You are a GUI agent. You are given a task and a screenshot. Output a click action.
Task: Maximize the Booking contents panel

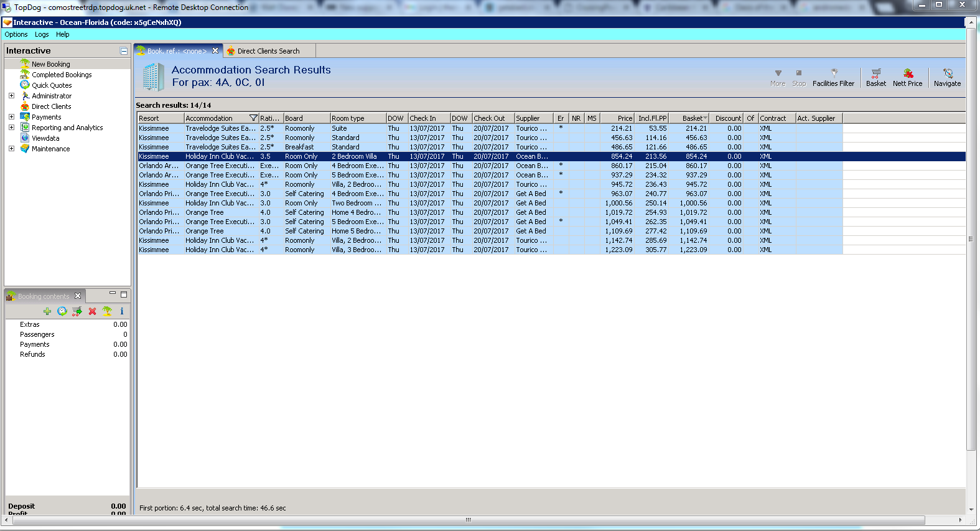(124, 294)
